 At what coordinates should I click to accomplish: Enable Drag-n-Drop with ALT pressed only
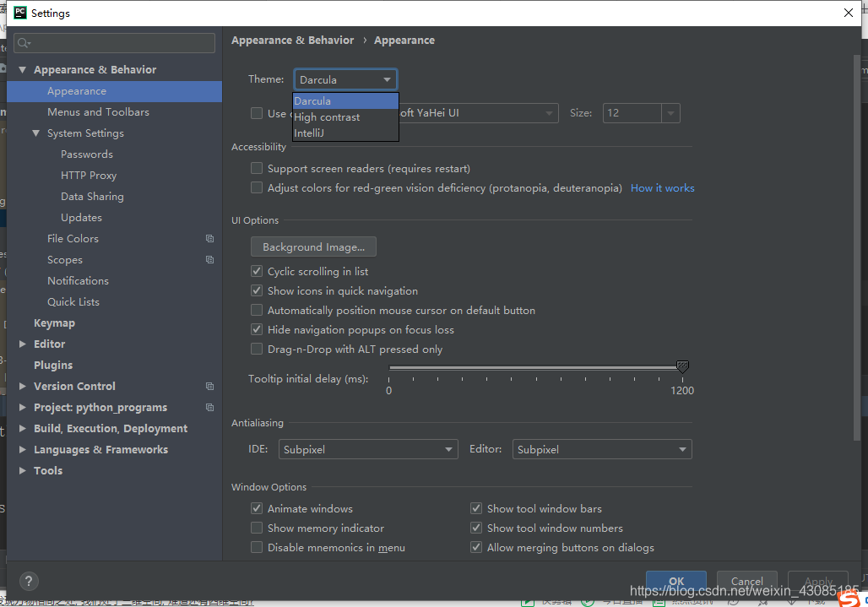pyautogui.click(x=257, y=349)
